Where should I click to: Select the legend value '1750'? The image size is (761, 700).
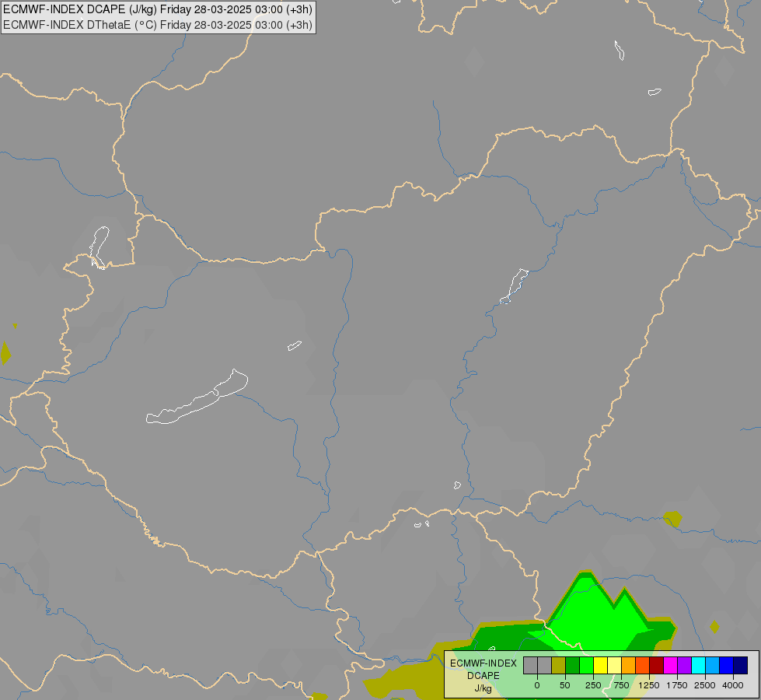[677, 685]
